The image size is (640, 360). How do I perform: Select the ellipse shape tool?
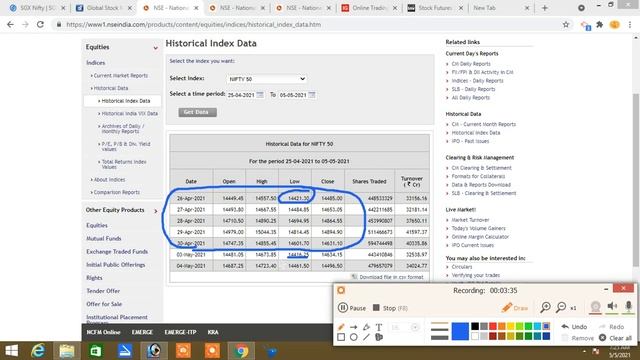tap(353, 337)
